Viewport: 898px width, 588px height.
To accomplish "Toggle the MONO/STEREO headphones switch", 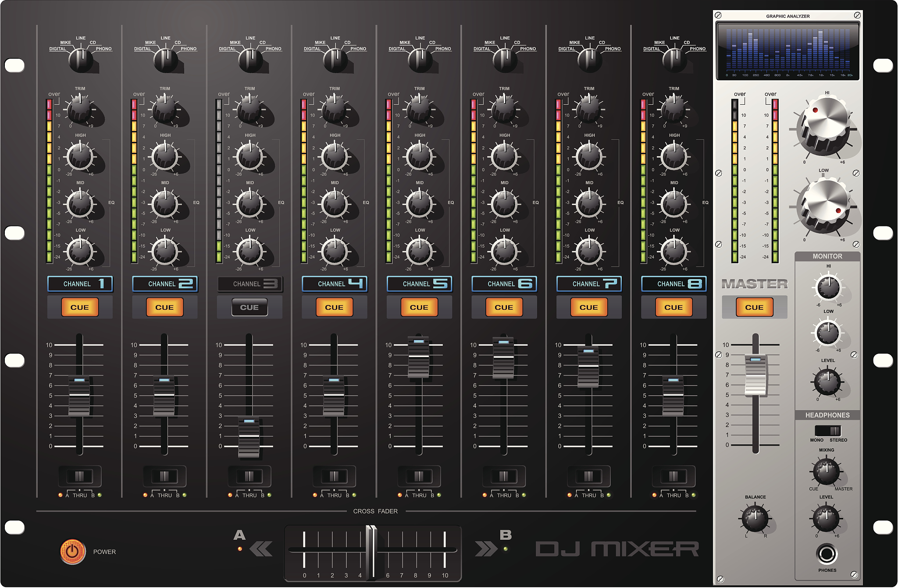I will coord(828,430).
